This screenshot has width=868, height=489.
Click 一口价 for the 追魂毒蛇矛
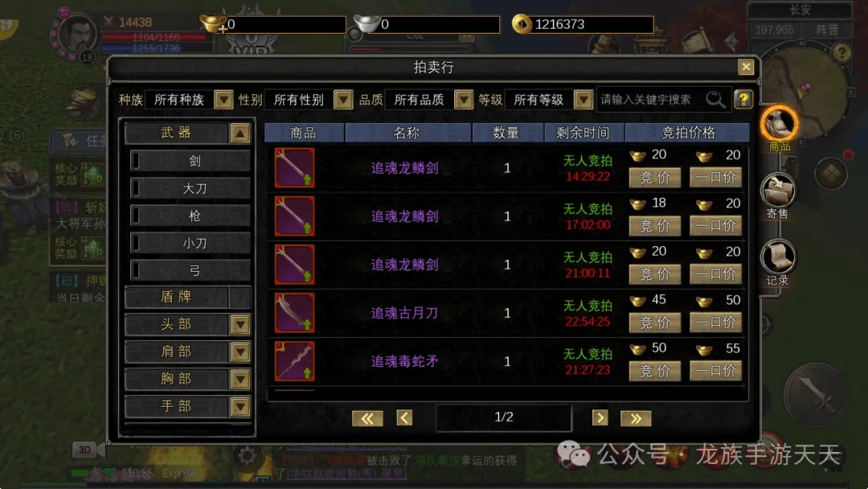click(x=715, y=371)
